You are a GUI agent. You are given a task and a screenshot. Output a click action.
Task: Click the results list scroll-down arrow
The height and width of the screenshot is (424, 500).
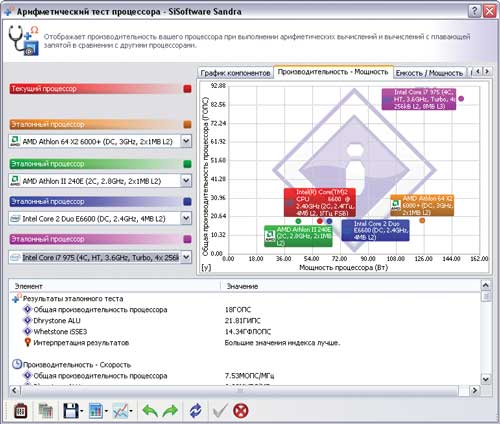point(486,379)
